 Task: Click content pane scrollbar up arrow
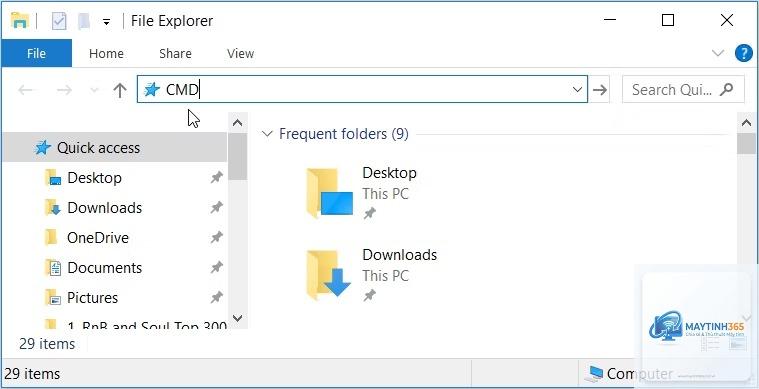[746, 123]
